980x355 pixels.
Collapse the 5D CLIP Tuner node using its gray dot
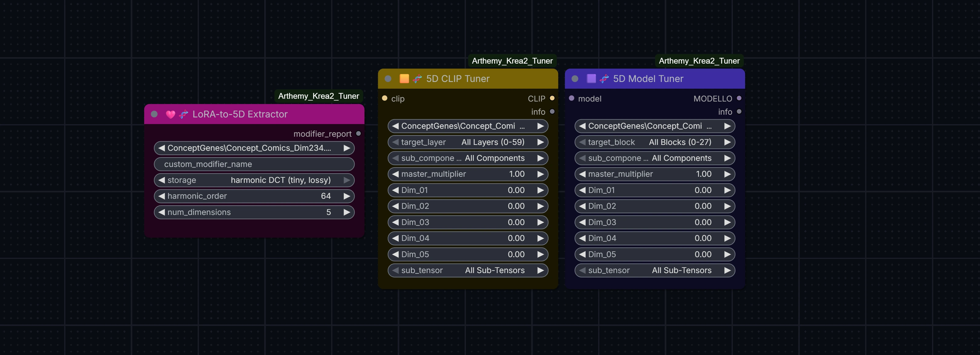coord(388,79)
